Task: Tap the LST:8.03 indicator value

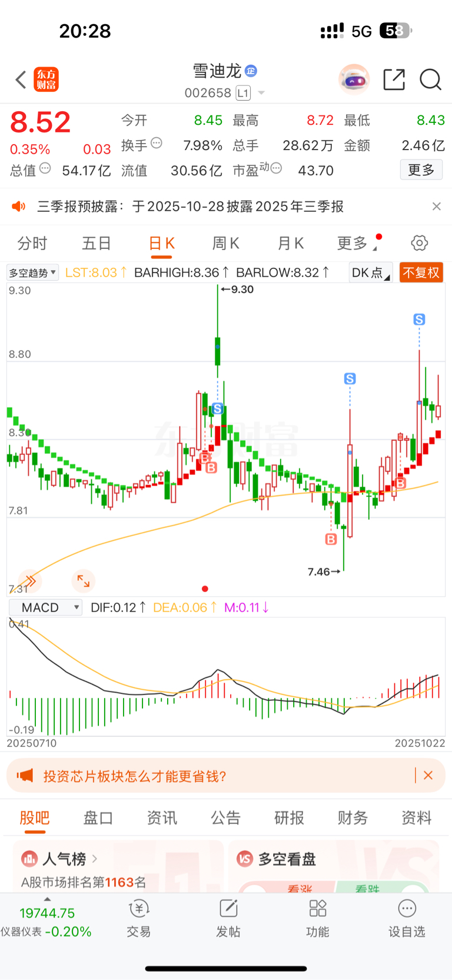Action: pos(96,273)
